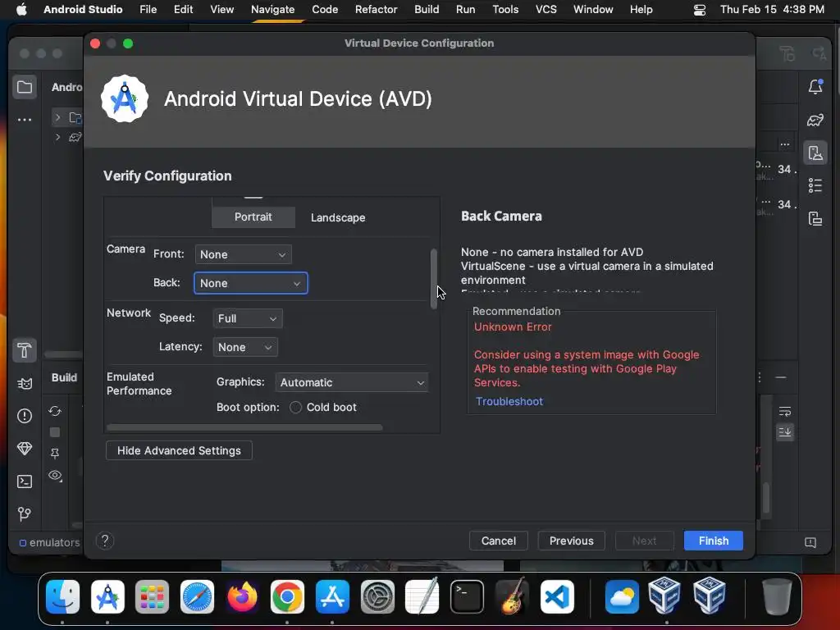Open the Git version control icon
Image resolution: width=840 pixels, height=630 pixels.
point(25,514)
